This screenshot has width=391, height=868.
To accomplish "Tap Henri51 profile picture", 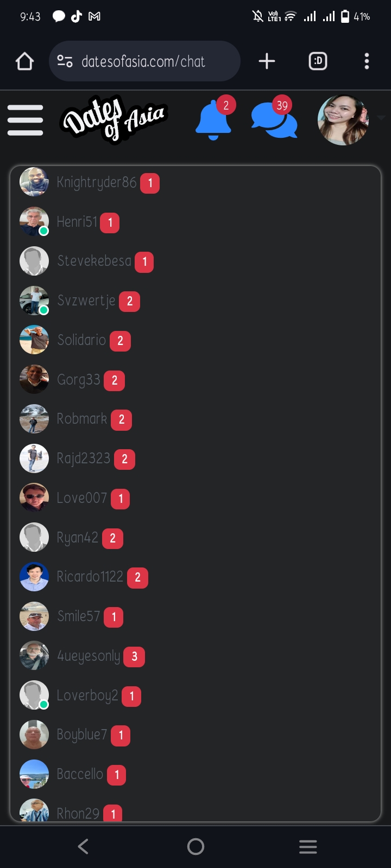I will [x=34, y=221].
